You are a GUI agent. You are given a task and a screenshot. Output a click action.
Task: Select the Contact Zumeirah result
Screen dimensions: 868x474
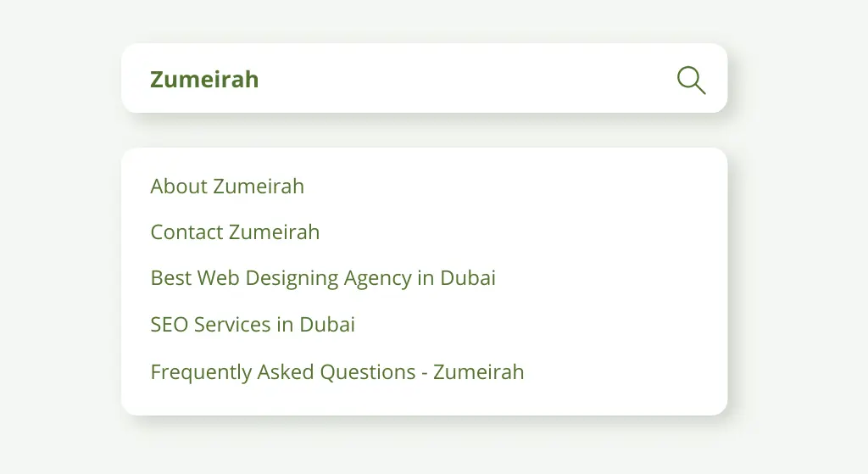point(235,231)
